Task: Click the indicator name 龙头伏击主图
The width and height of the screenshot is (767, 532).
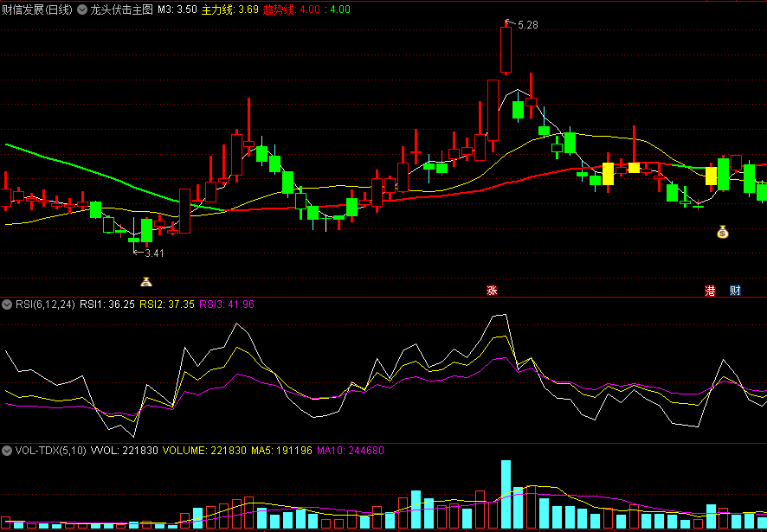Action: click(121, 10)
